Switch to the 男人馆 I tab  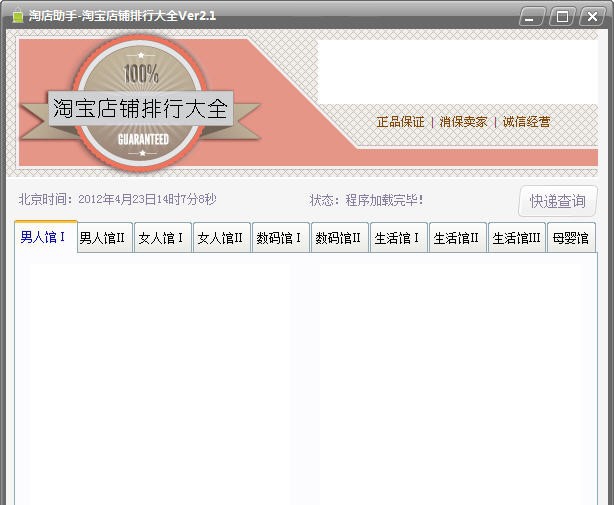(x=45, y=237)
